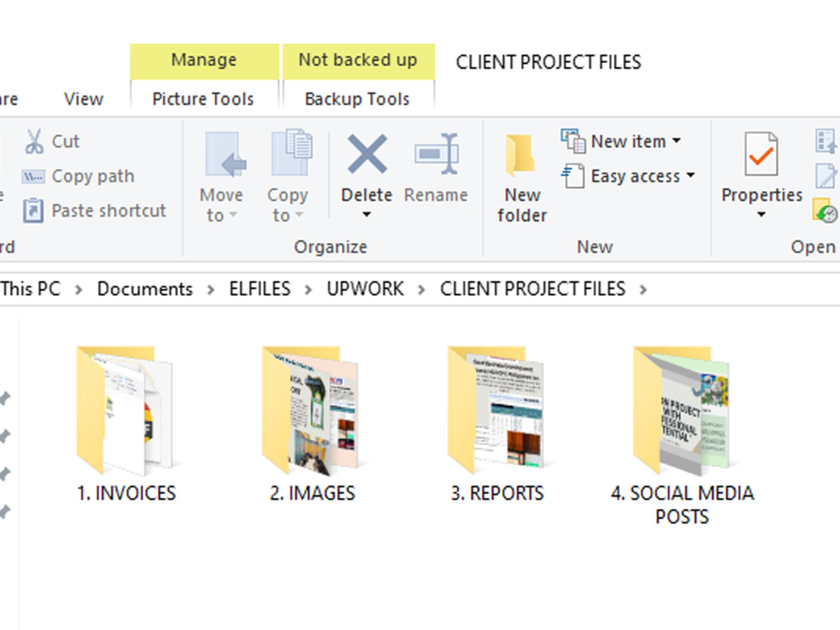Open the New item dropdown arrow
Screen dimensions: 840x630
(676, 141)
